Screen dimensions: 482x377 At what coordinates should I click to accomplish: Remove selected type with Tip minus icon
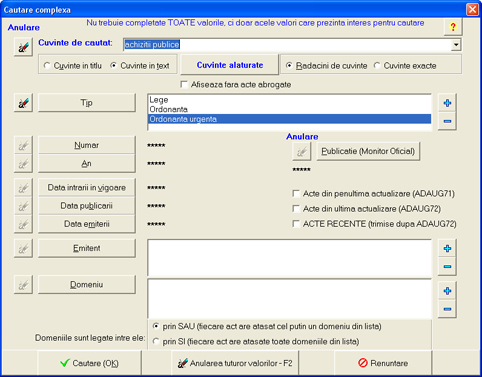447,121
